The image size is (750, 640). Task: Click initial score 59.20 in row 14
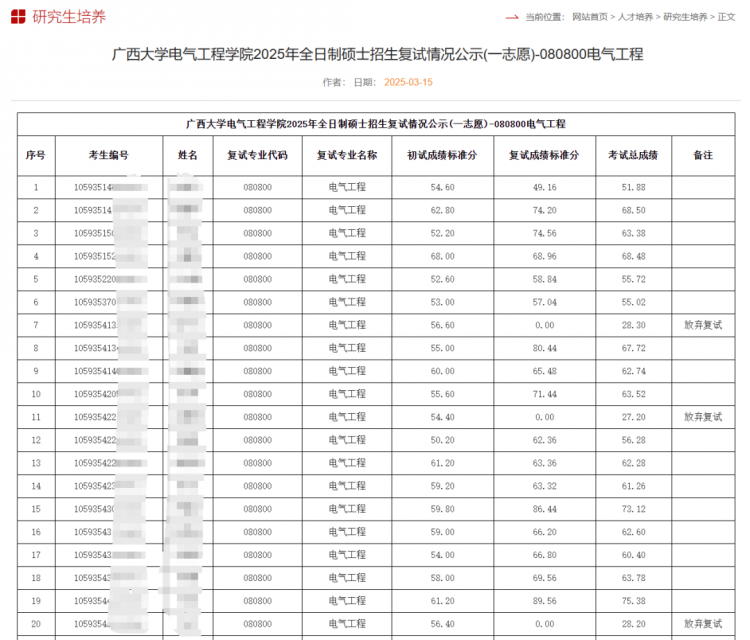coord(442,486)
